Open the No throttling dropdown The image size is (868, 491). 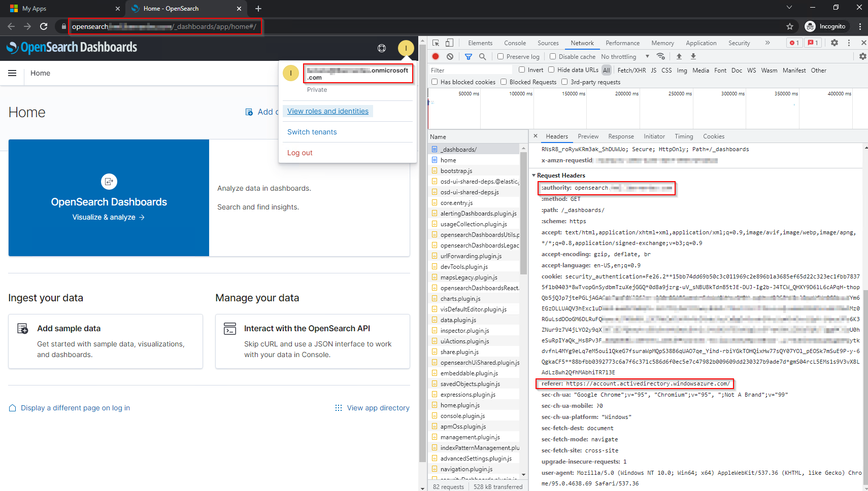pos(625,57)
